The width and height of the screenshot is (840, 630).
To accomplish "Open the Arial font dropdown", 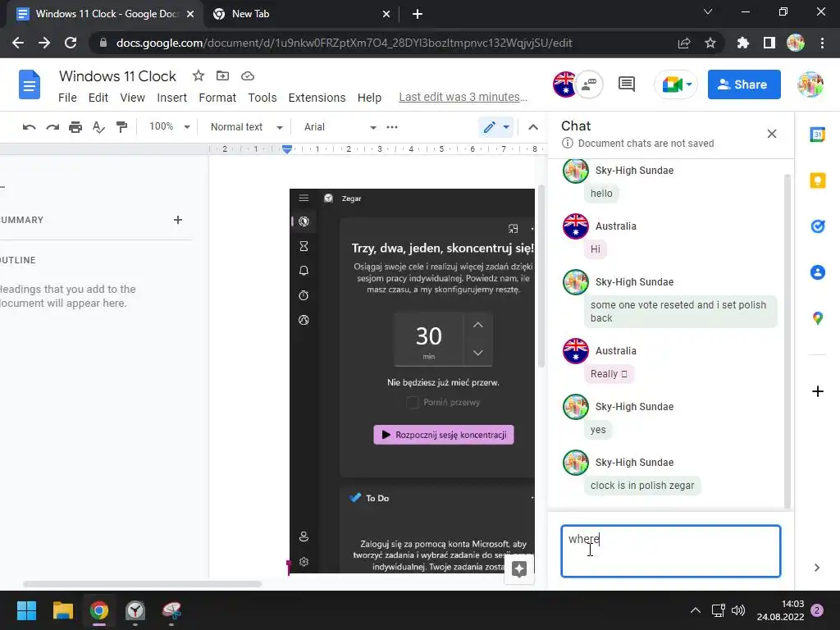I will 340,127.
